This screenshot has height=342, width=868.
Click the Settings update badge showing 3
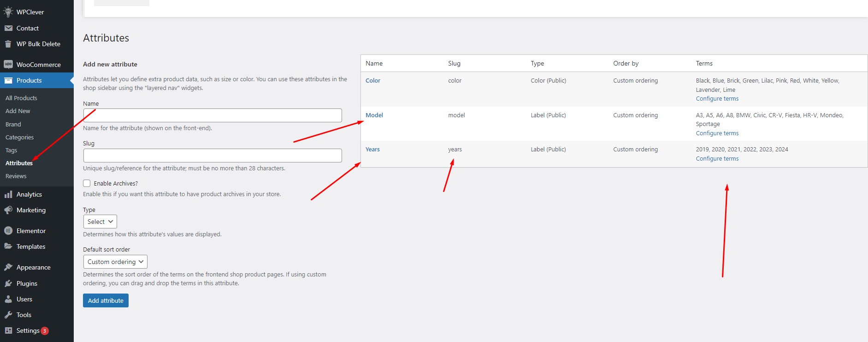point(45,331)
